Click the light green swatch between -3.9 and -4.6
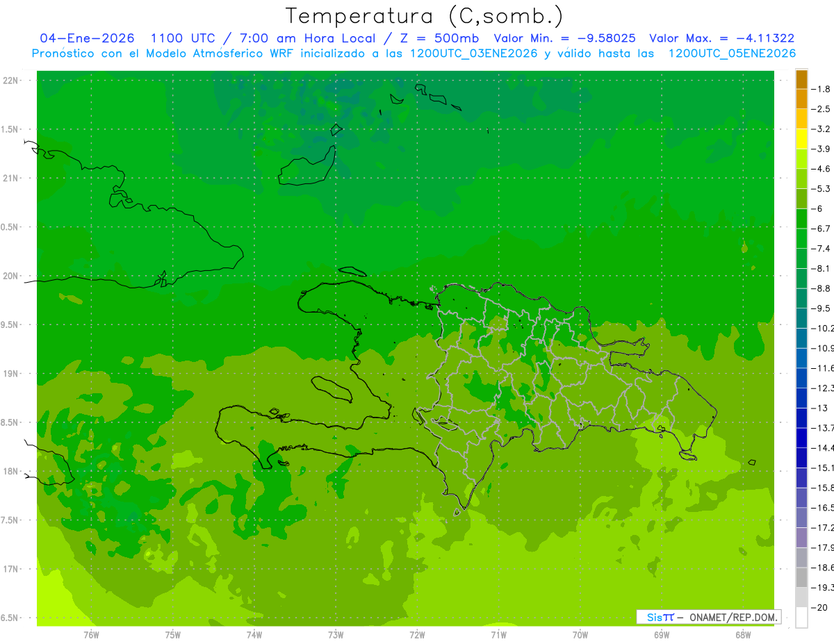This screenshot has width=834, height=644. (801, 158)
